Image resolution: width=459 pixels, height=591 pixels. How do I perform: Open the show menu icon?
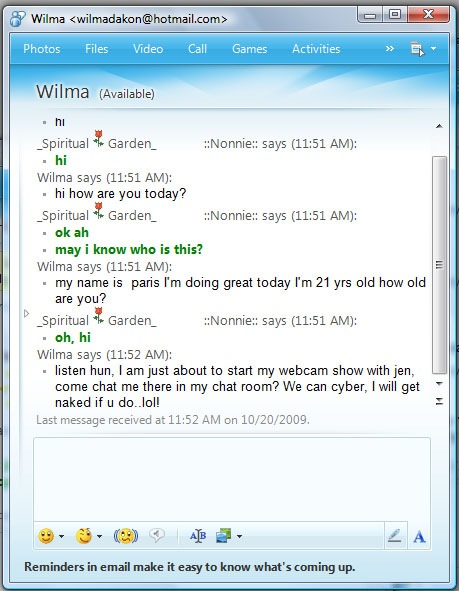[417, 49]
